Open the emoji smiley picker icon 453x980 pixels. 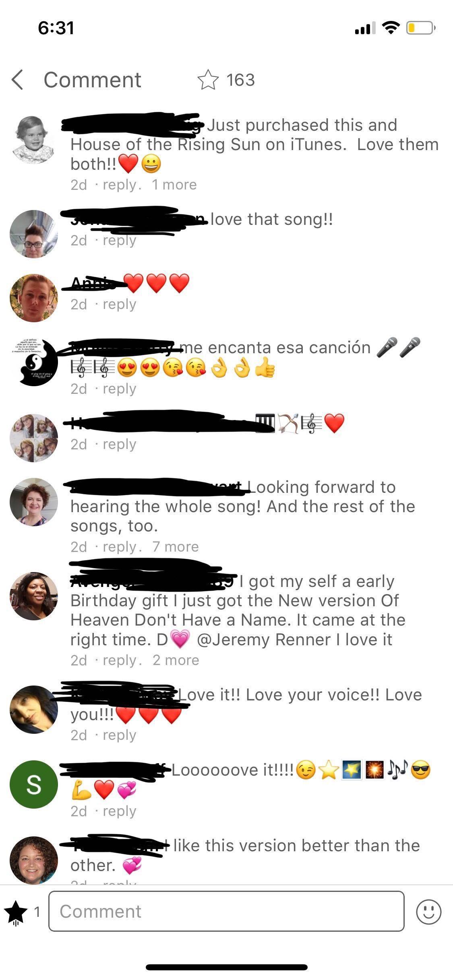point(428,912)
